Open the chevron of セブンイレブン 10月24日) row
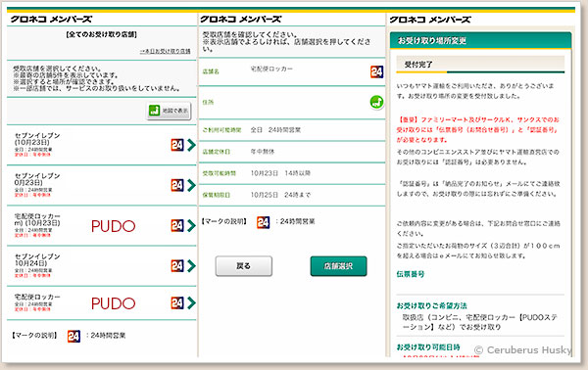 pyautogui.click(x=192, y=266)
